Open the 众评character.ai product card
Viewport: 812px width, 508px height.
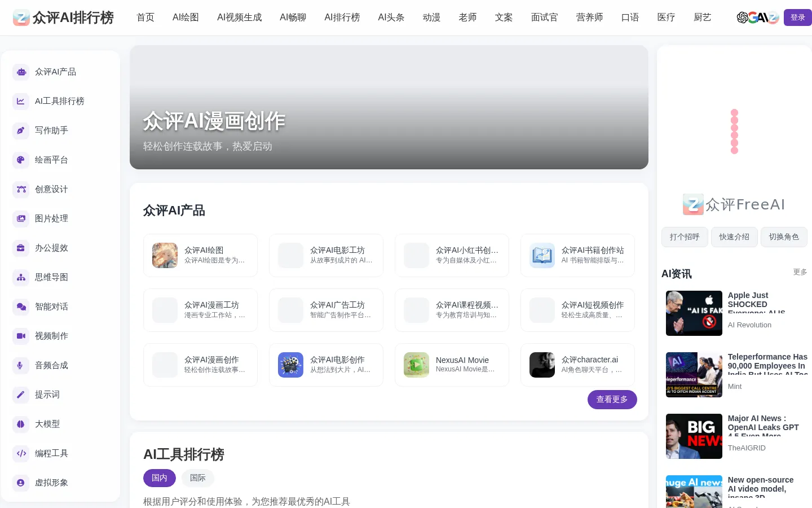578,365
